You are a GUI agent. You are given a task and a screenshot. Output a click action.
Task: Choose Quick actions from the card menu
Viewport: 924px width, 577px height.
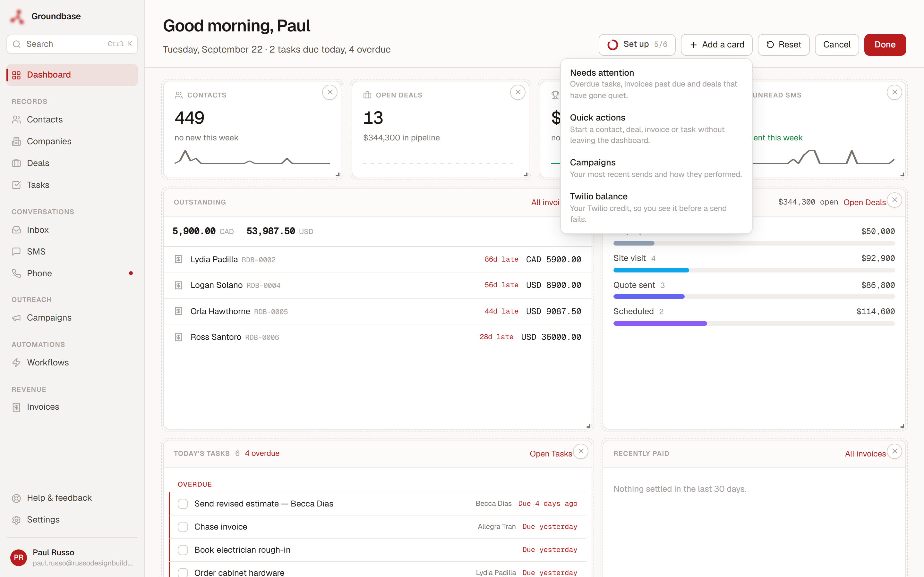point(656,129)
